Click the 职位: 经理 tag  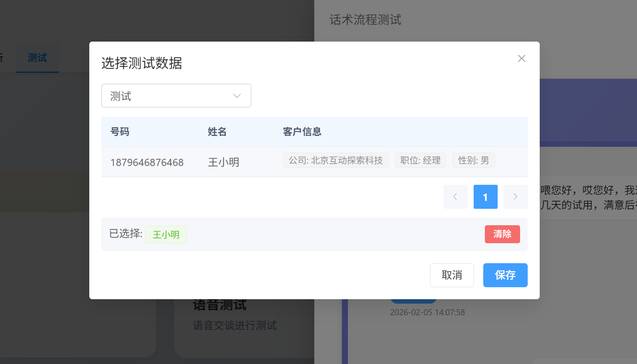coord(420,160)
